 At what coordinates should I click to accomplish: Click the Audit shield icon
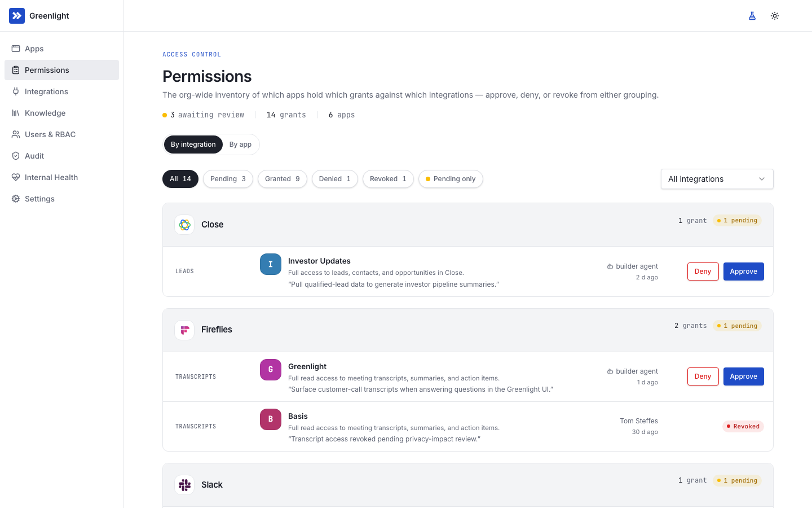coord(16,156)
